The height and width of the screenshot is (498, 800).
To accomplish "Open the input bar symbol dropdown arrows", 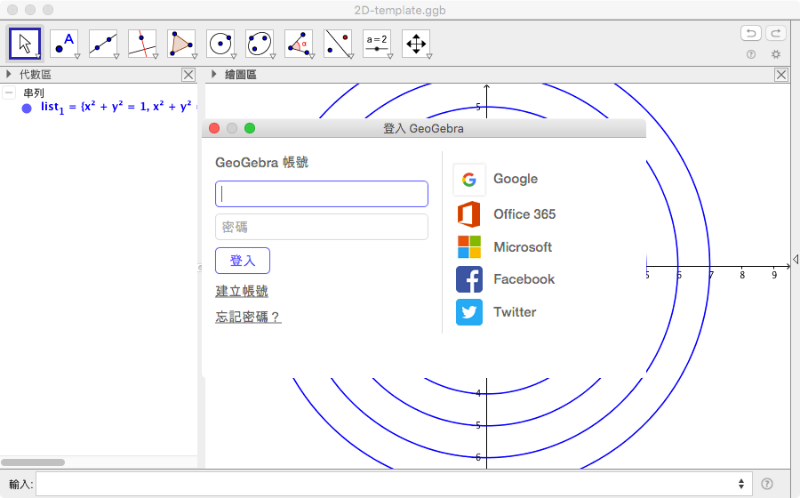I will point(741,483).
